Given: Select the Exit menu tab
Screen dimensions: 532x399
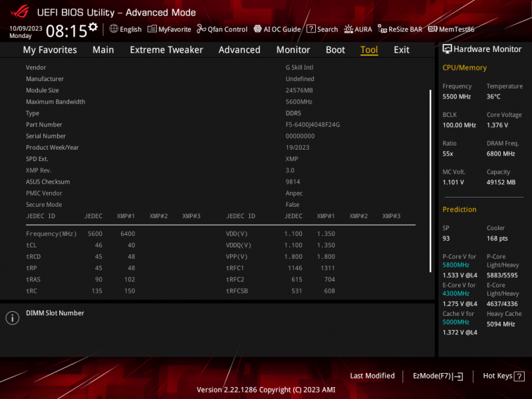Looking at the screenshot, I should point(402,50).
